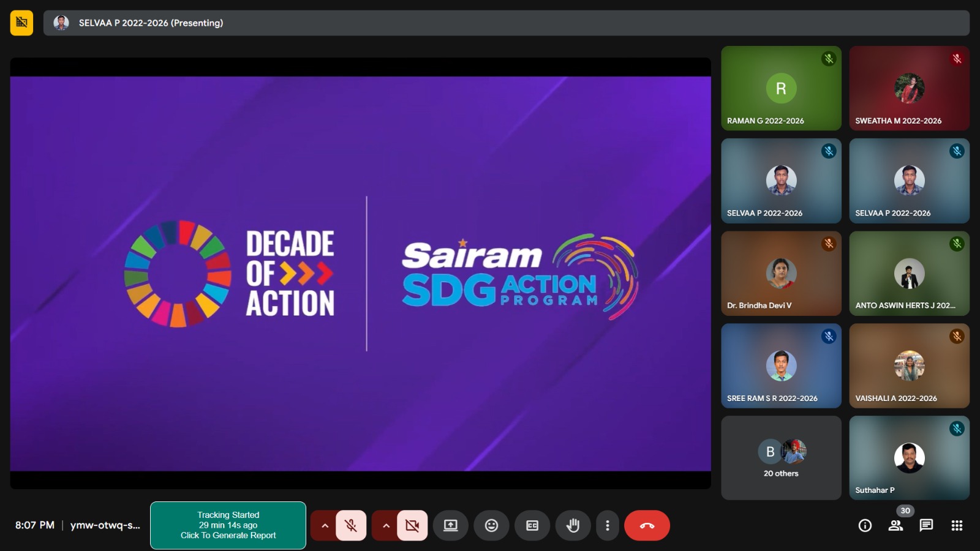Click SREE RAM S R profile picture
This screenshot has height=551, width=980.
coord(781,365)
